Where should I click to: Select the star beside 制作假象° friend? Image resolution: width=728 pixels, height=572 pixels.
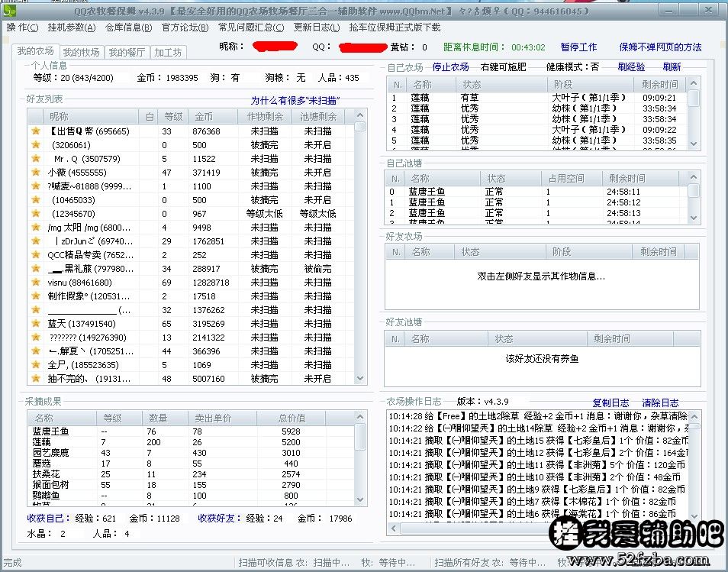tap(36, 296)
